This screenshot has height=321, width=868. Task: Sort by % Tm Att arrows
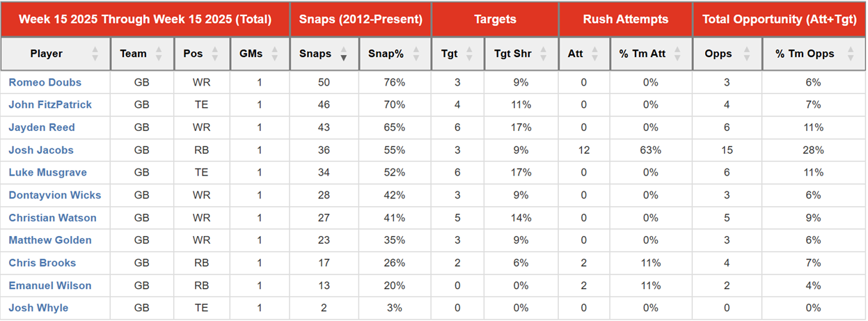(x=678, y=54)
